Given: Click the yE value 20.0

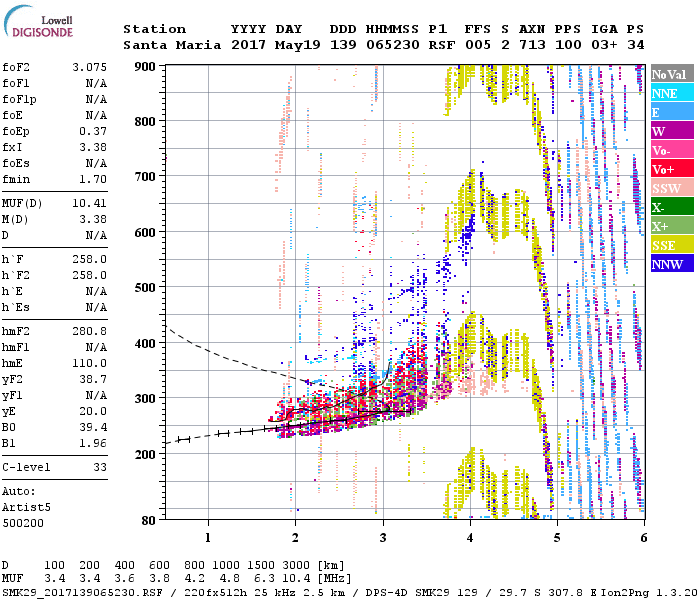Looking at the screenshot, I should [93, 412].
